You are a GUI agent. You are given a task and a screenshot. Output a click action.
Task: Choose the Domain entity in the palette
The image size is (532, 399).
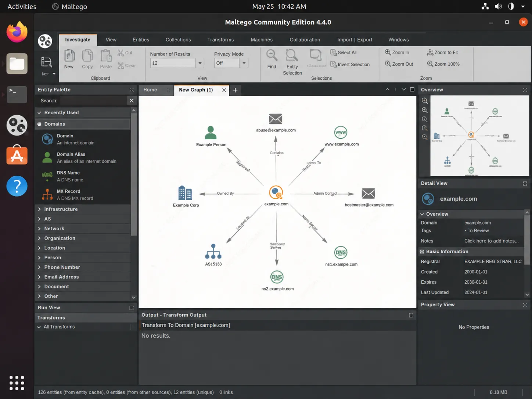coord(83,139)
